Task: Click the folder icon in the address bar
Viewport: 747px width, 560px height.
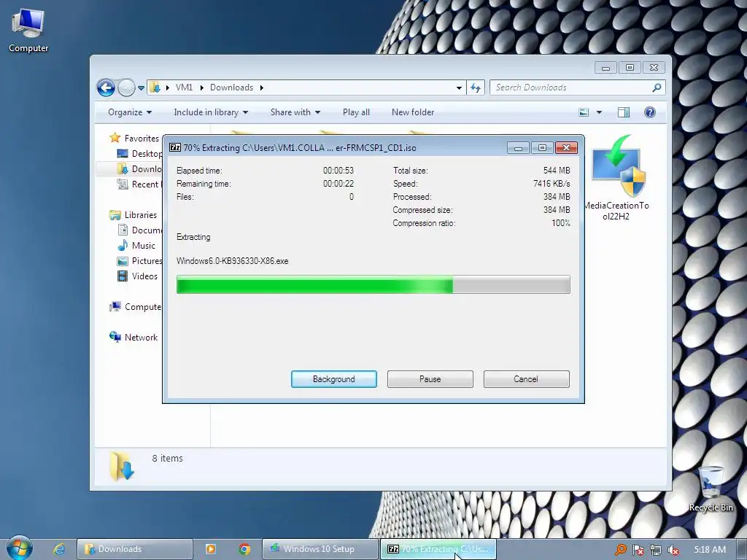Action: [x=155, y=87]
